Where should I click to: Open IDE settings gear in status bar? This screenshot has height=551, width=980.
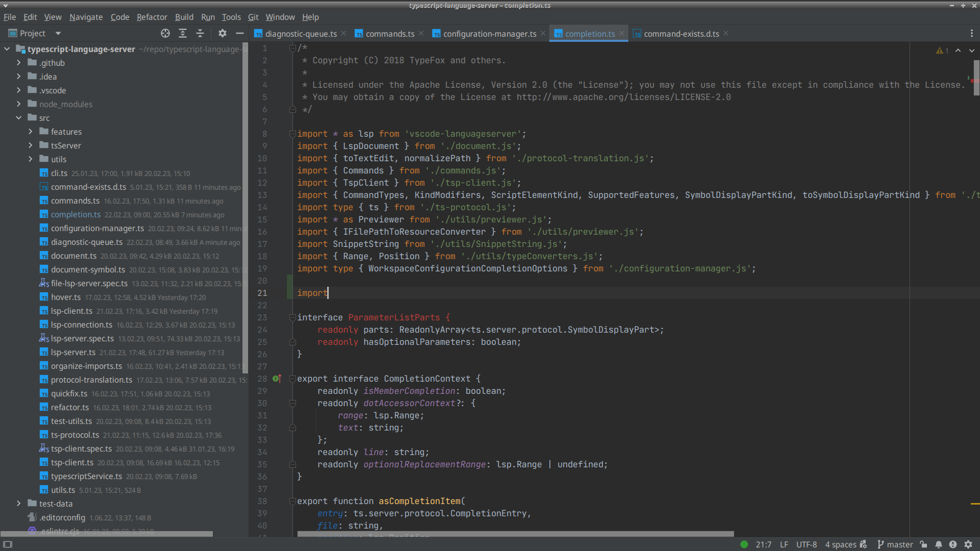tap(968, 544)
